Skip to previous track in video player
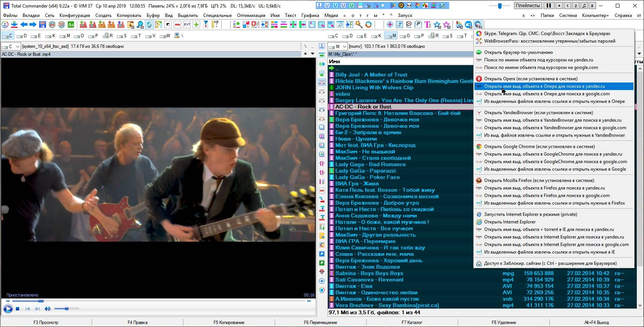This screenshot has width=644, height=327. pyautogui.click(x=28, y=309)
